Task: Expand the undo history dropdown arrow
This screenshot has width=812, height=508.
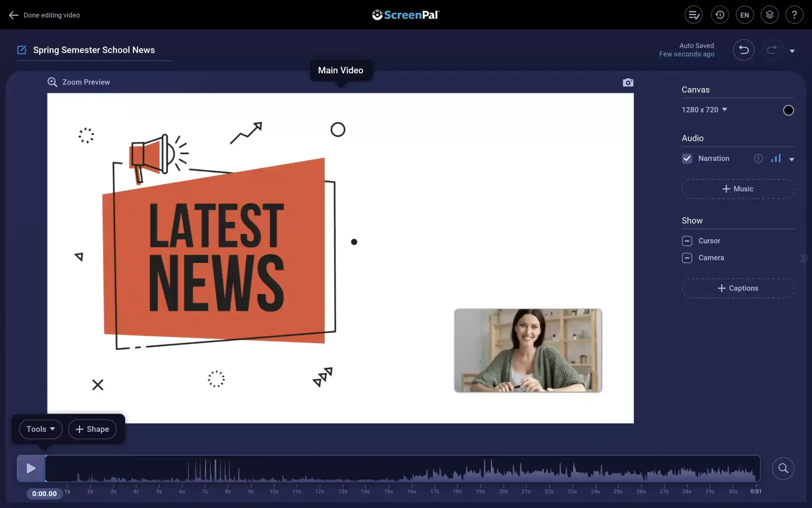Action: [792, 51]
